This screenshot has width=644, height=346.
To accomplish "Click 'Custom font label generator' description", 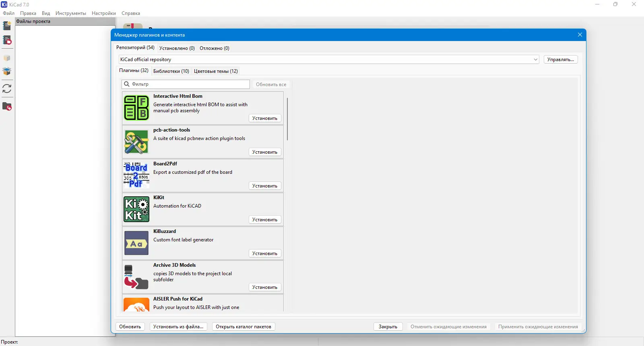I will [183, 240].
